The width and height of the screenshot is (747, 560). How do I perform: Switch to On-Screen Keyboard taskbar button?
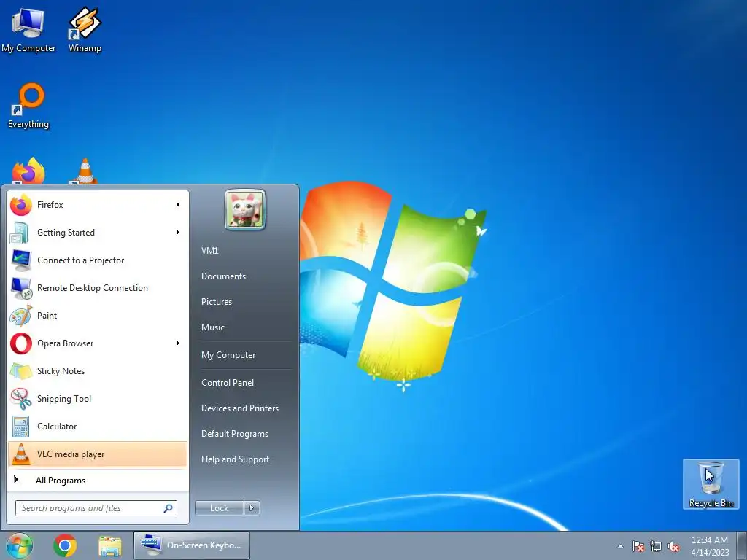tap(192, 545)
